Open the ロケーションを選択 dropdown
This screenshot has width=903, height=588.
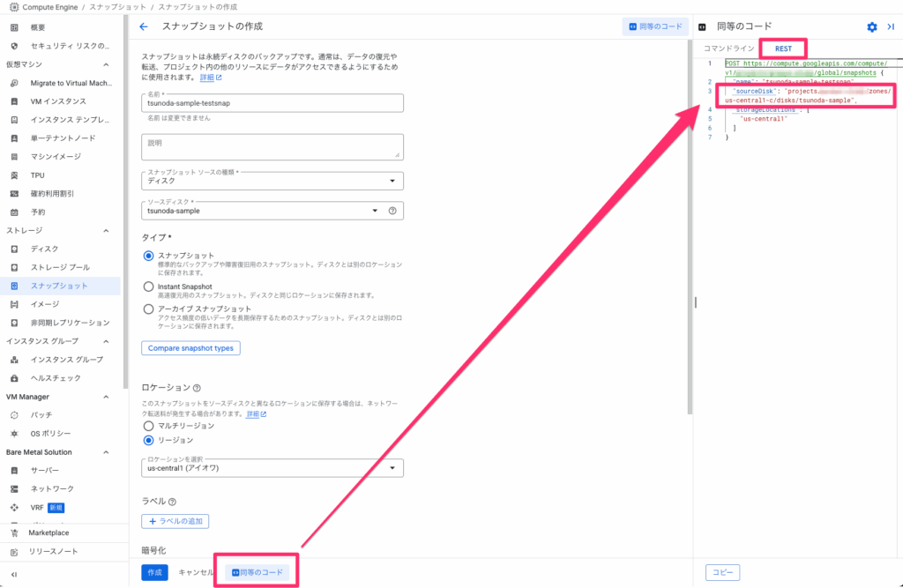point(272,468)
